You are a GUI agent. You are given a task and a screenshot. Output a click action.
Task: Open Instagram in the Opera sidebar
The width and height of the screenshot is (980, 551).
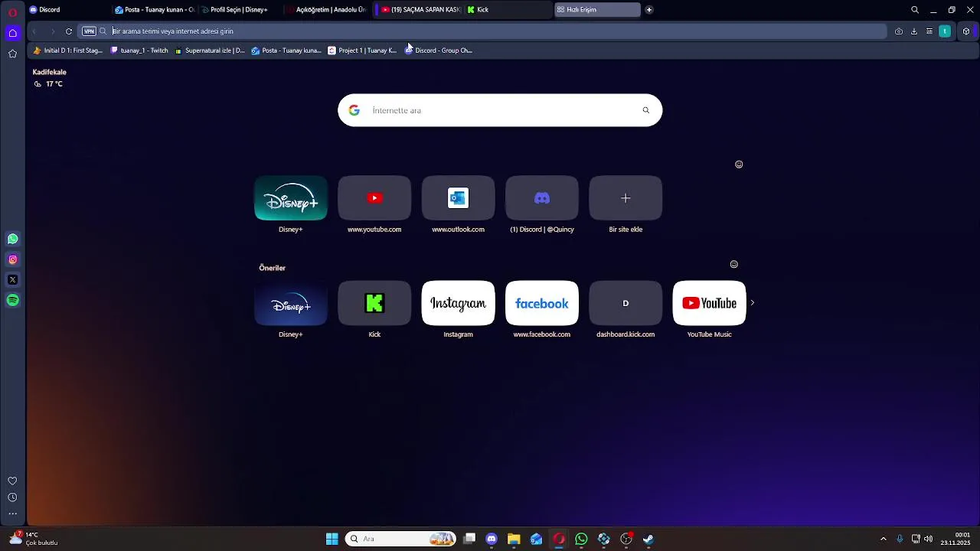[12, 259]
